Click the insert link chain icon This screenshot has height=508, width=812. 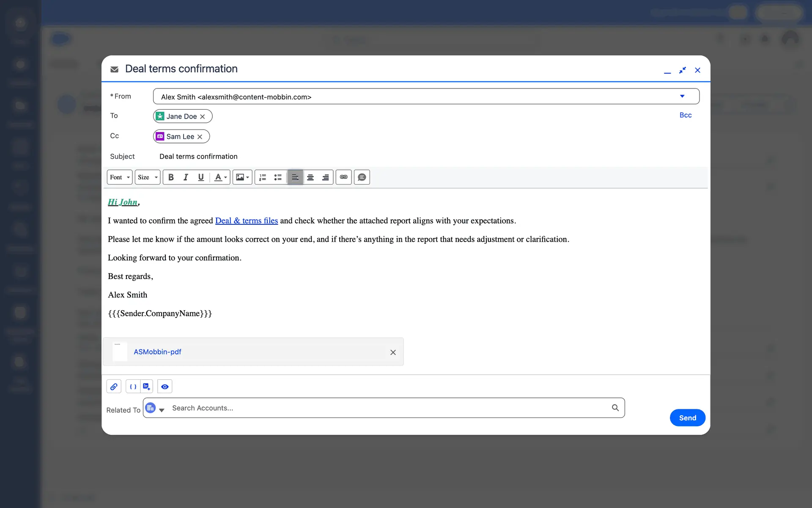point(344,177)
